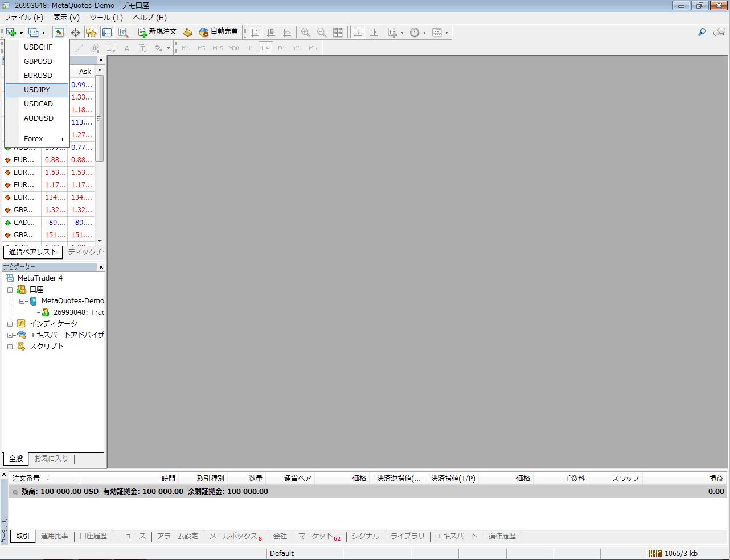Toggle chart shift icon
This screenshot has width=730, height=560.
coord(374,32)
